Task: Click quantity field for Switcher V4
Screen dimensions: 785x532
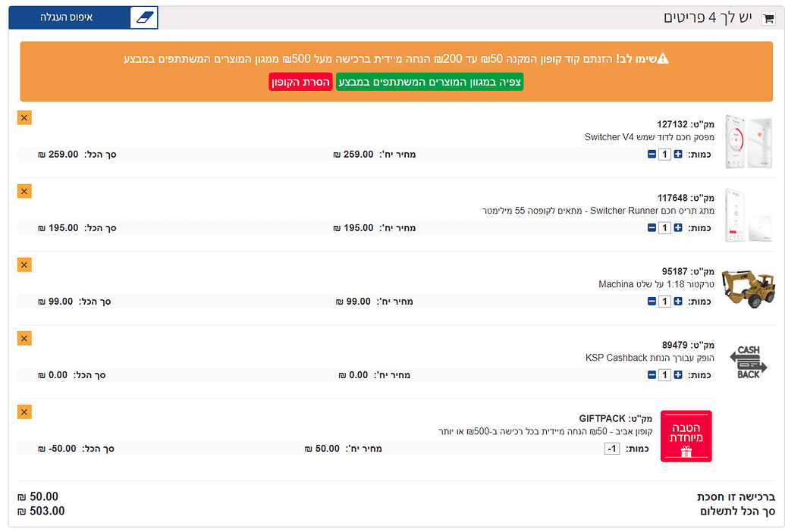Action: (x=665, y=155)
